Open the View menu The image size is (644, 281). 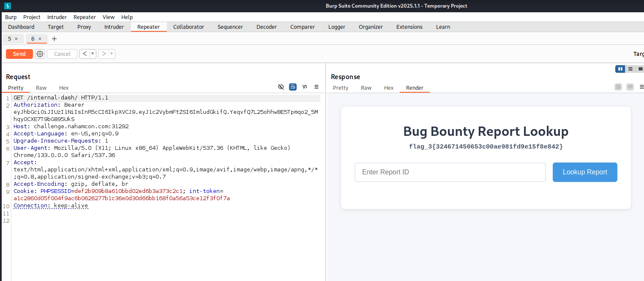[x=109, y=17]
